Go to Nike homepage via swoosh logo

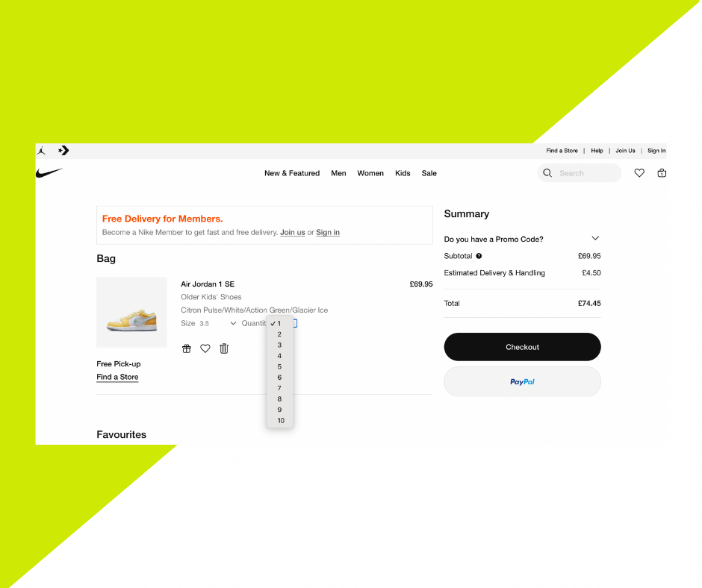(49, 172)
